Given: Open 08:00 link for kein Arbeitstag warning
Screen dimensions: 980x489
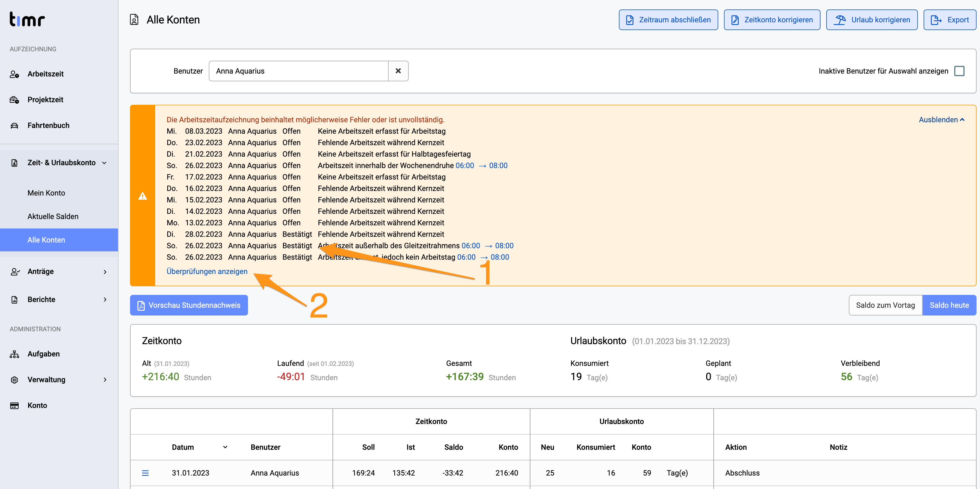Looking at the screenshot, I should click(499, 257).
